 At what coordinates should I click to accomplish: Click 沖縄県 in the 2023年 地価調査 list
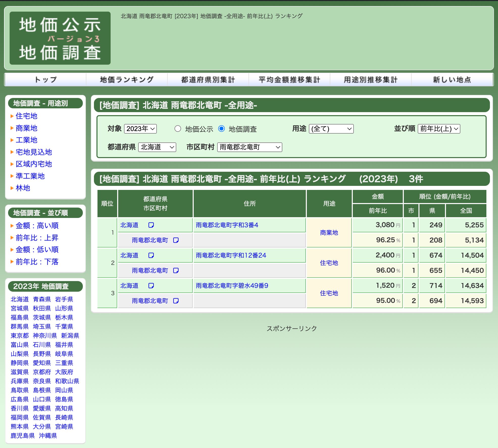coord(48,436)
